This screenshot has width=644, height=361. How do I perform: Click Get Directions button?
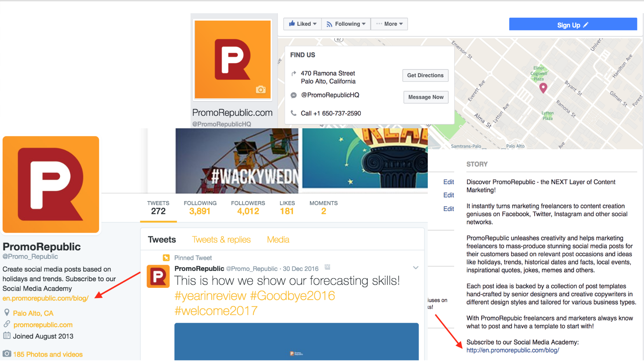click(x=425, y=75)
